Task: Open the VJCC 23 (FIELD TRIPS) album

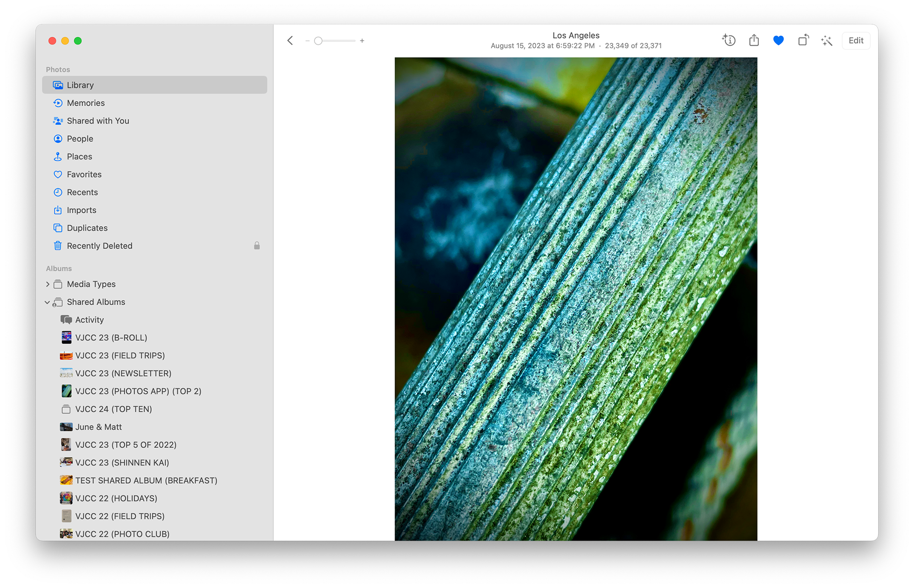Action: point(155,356)
